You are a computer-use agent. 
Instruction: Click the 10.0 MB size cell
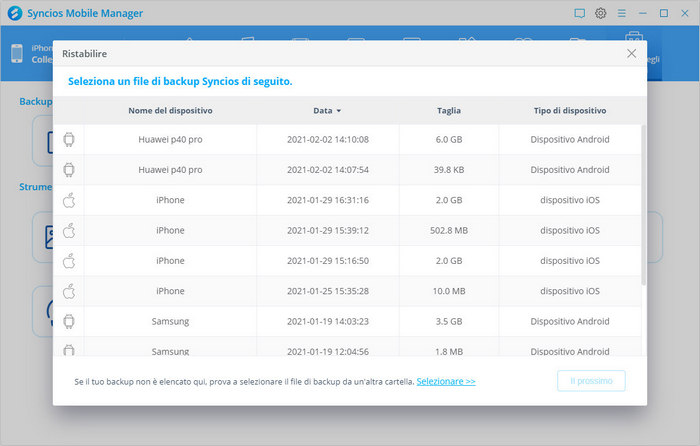(449, 291)
